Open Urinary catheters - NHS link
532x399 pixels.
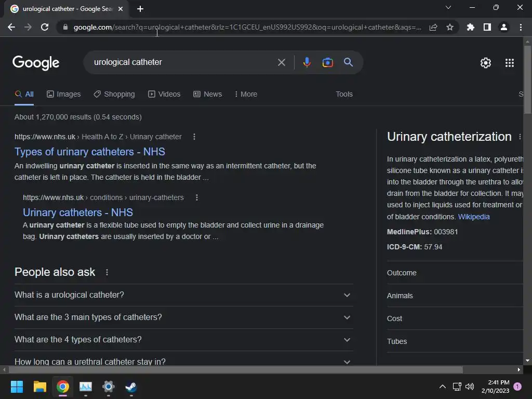78,212
